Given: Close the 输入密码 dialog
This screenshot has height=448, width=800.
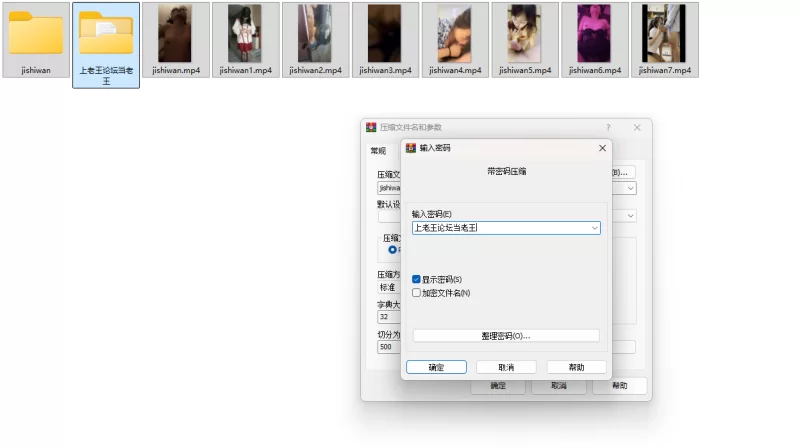Looking at the screenshot, I should [602, 148].
